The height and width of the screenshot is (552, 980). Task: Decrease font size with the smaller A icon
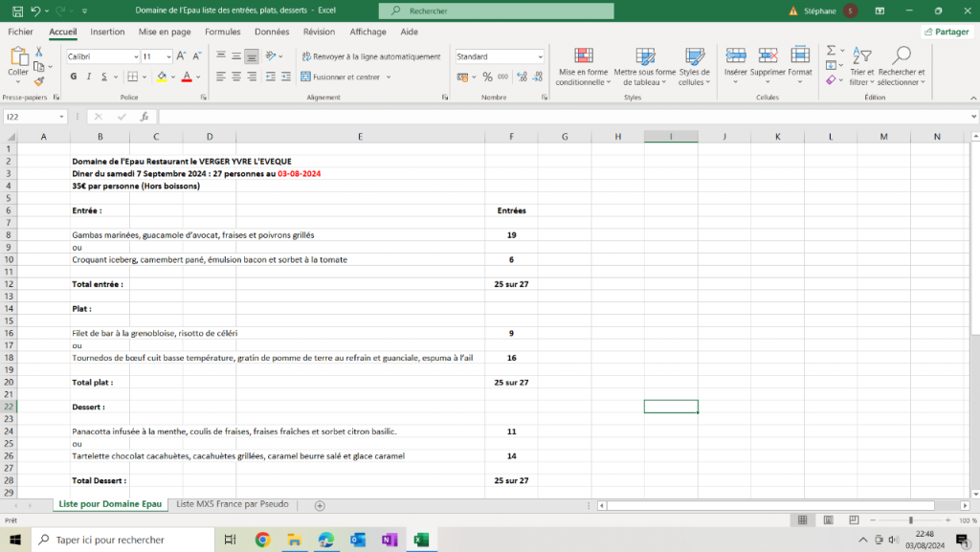[197, 56]
